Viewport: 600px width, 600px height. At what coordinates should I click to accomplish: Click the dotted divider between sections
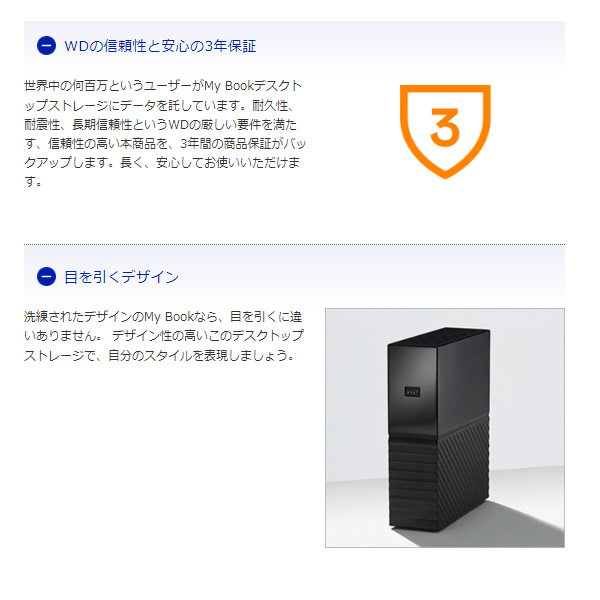294,244
